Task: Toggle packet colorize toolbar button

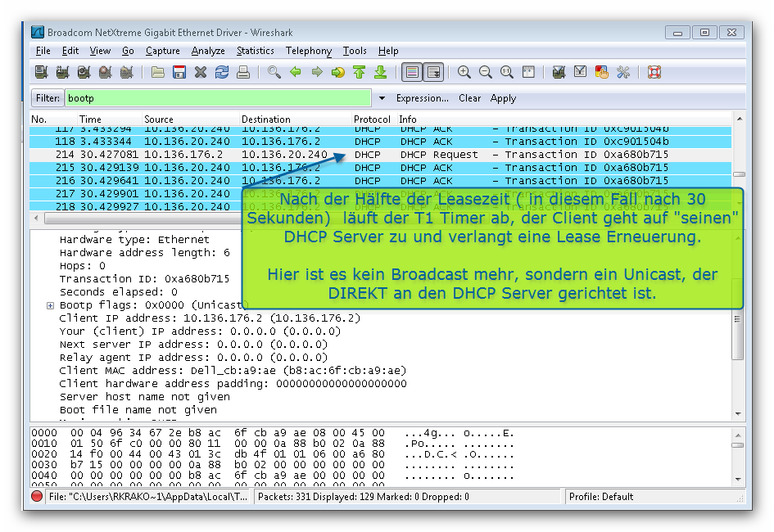Action: pyautogui.click(x=412, y=73)
